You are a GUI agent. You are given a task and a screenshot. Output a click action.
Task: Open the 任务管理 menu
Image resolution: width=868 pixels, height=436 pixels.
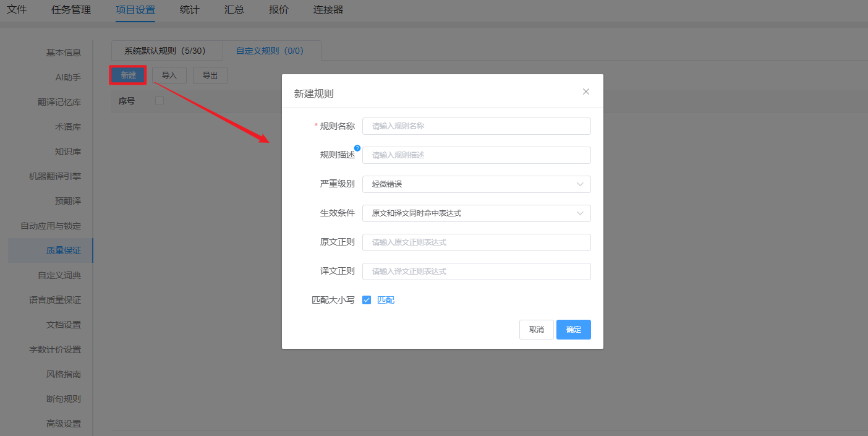click(71, 10)
